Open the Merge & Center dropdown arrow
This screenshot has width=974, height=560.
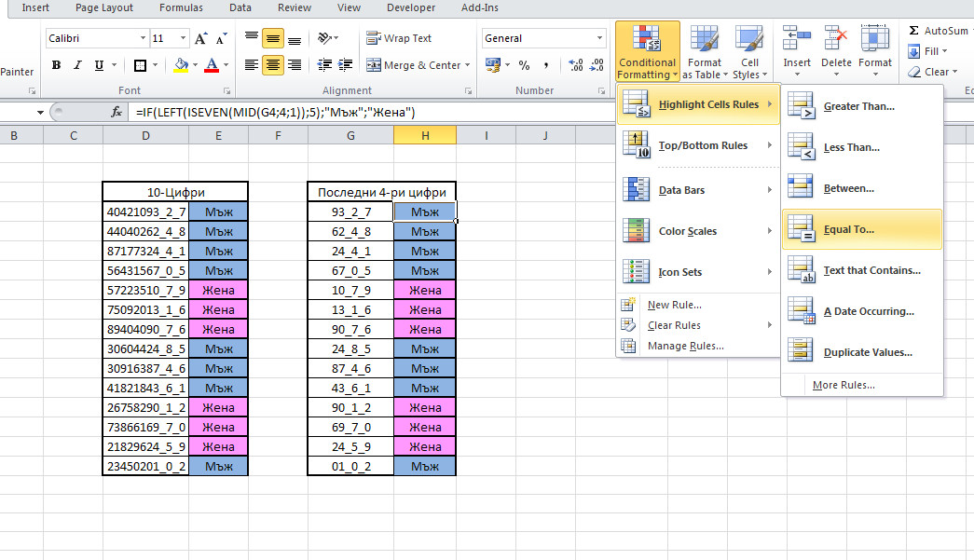tap(467, 65)
